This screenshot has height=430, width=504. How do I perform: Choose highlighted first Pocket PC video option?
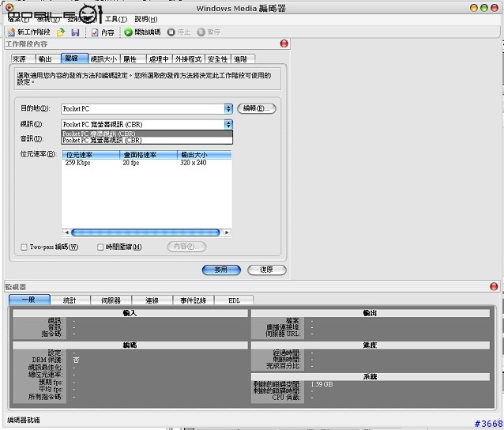(x=147, y=134)
